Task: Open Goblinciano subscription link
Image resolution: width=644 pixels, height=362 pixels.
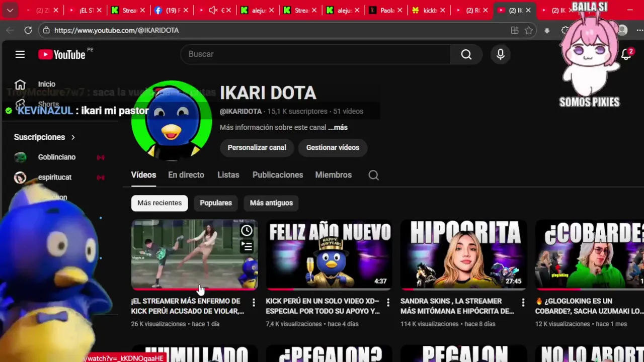Action: tap(57, 157)
